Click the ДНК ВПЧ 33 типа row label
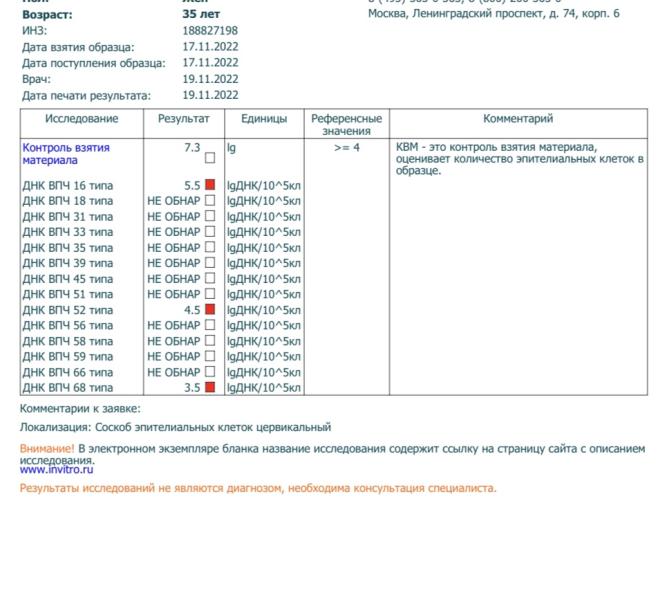 click(68, 232)
